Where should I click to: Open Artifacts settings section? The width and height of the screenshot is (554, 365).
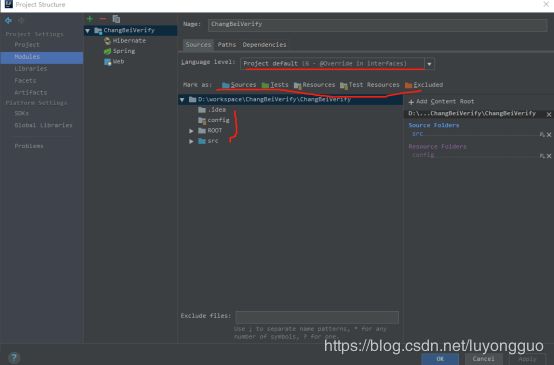pos(30,93)
